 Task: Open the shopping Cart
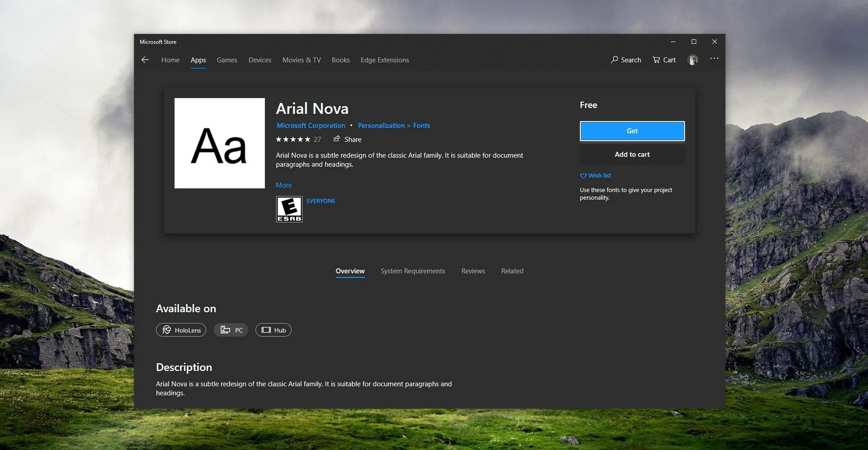tap(664, 60)
